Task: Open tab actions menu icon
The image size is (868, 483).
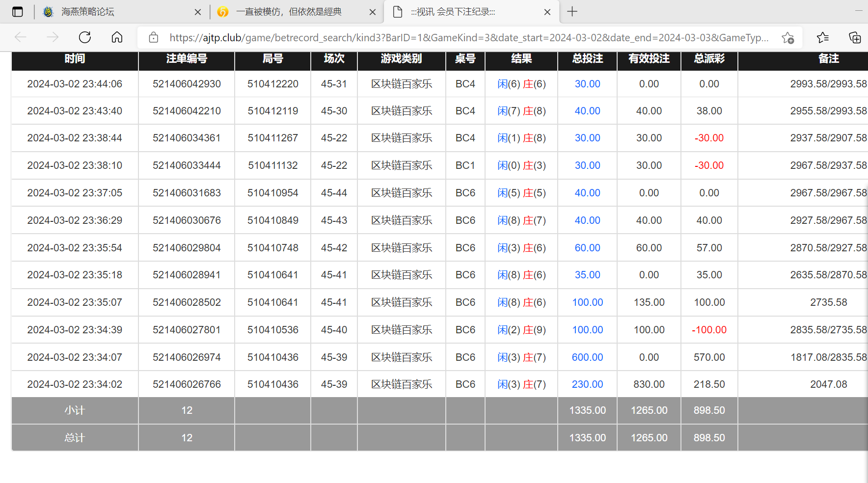Action: click(18, 12)
